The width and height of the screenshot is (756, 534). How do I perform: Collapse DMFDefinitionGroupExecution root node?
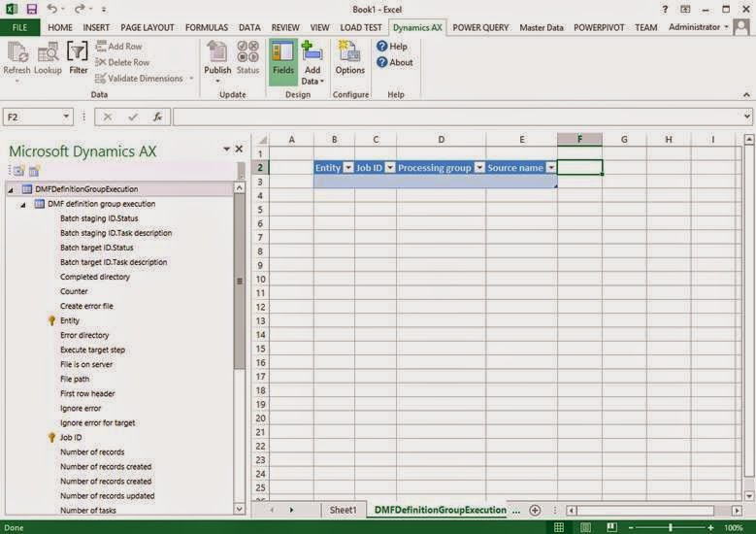11,190
